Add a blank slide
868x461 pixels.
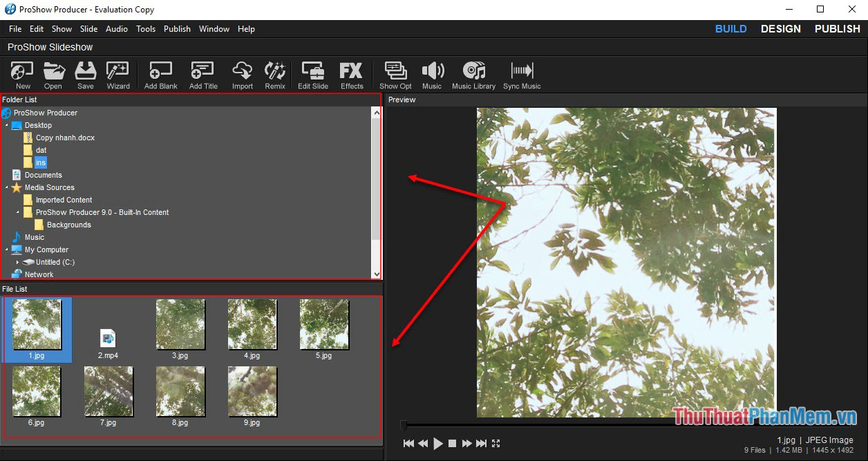[x=160, y=74]
